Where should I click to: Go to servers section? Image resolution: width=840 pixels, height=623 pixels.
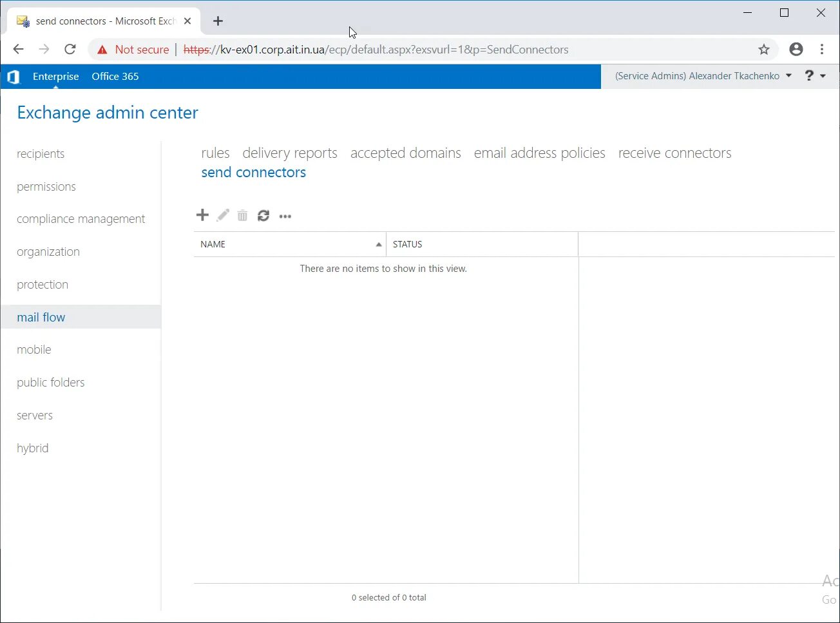(35, 415)
